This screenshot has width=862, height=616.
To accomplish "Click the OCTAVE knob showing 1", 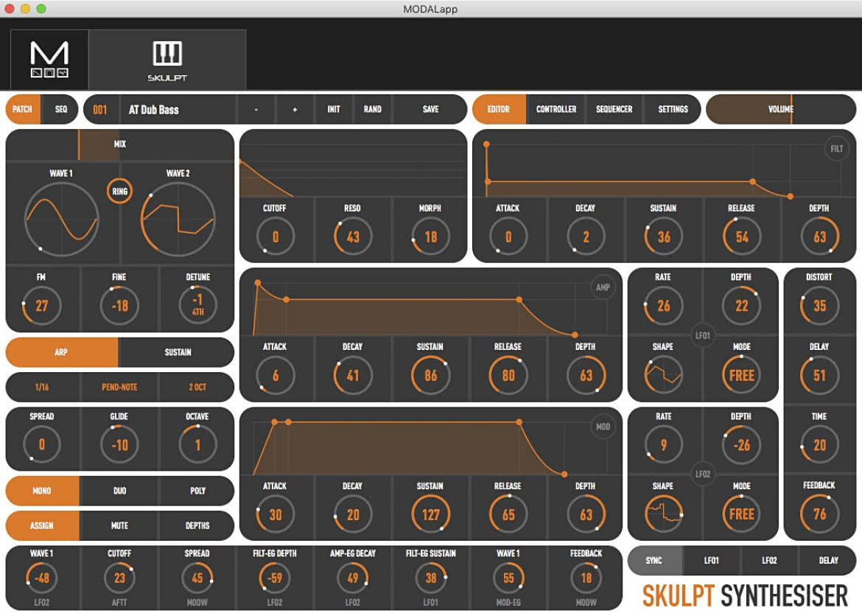I will (198, 444).
